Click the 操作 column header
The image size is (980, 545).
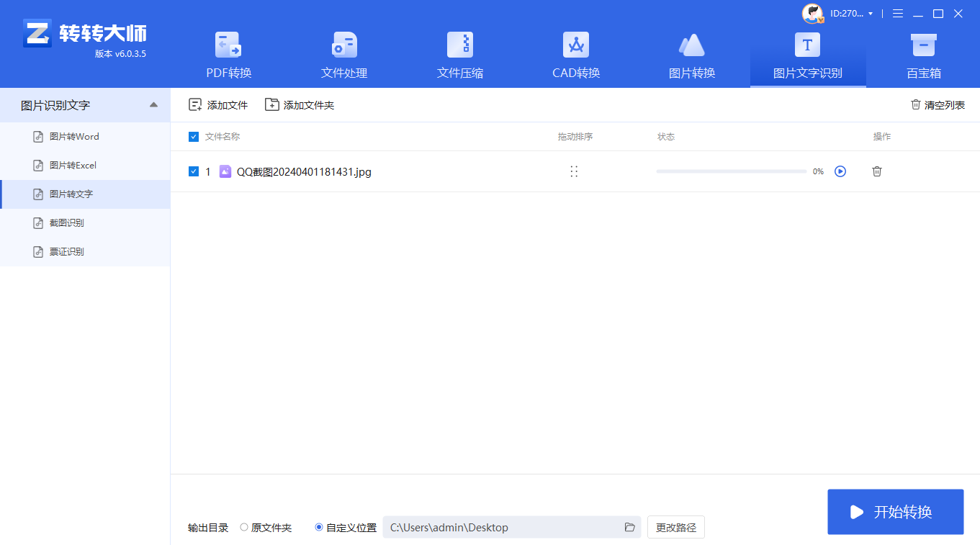pos(882,137)
